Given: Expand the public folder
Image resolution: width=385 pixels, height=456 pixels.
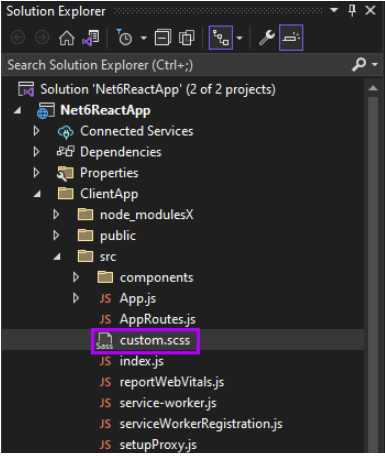Looking at the screenshot, I should (56, 236).
